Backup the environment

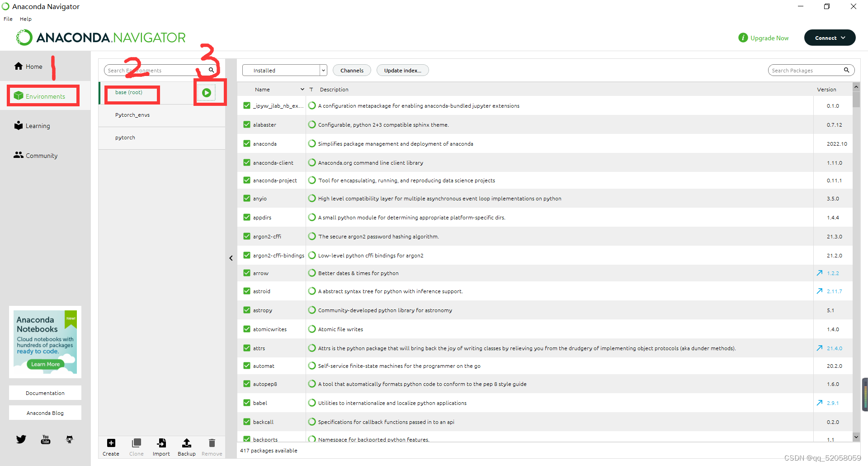[186, 447]
